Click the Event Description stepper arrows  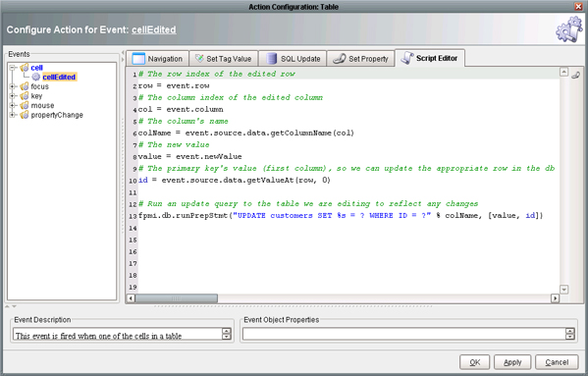click(x=227, y=334)
